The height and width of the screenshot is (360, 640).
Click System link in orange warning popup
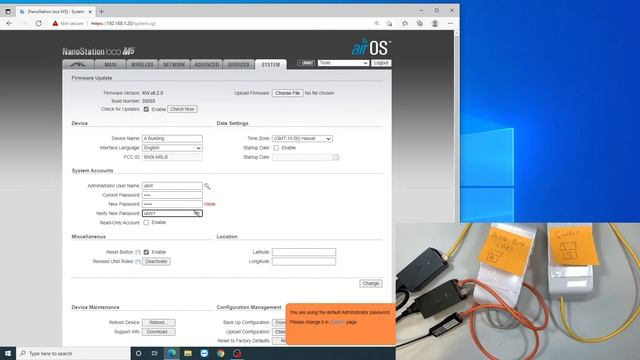point(337,322)
